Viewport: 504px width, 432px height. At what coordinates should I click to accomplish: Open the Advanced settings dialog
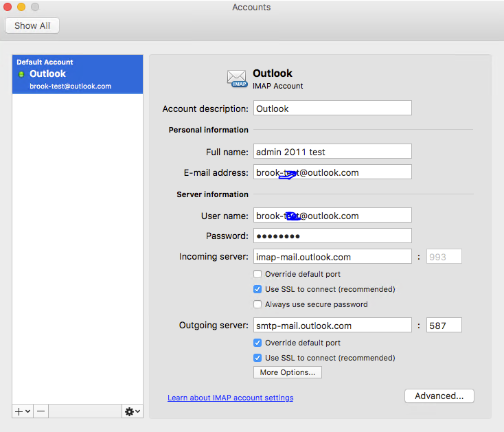pyautogui.click(x=439, y=396)
